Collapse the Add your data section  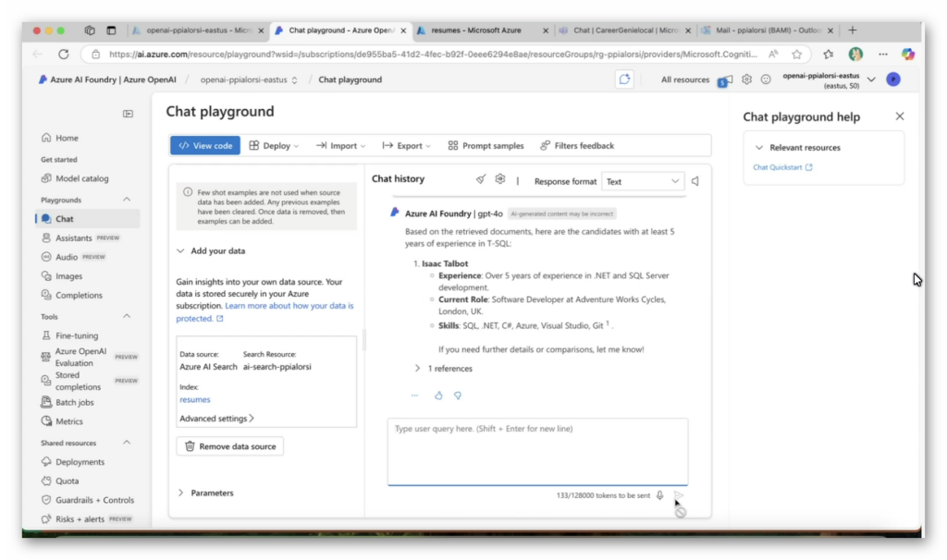click(x=180, y=251)
